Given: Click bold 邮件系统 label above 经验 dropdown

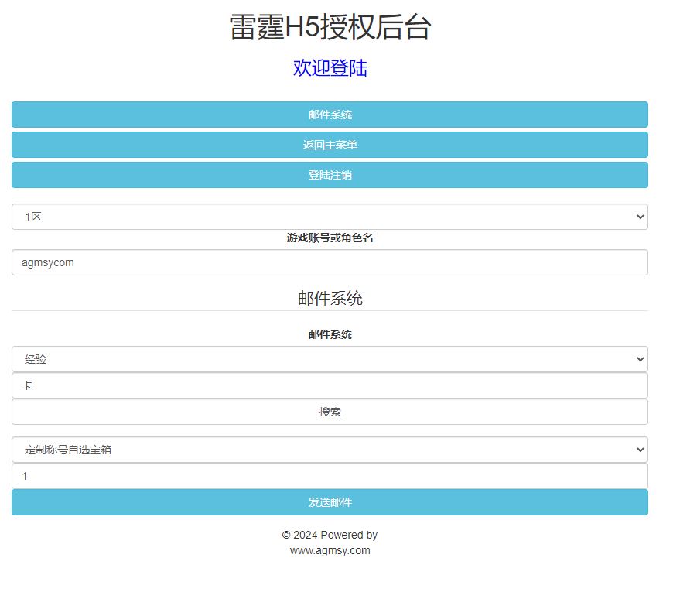Looking at the screenshot, I should pyautogui.click(x=330, y=335).
